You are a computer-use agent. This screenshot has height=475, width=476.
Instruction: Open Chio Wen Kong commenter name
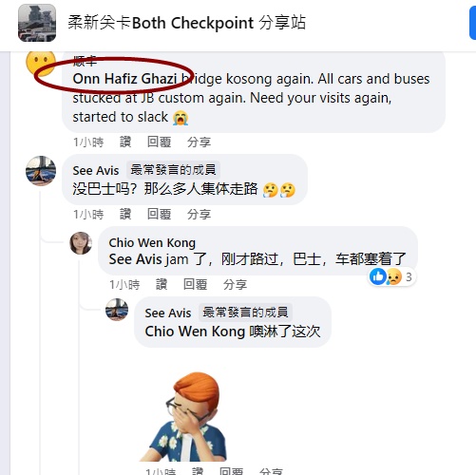(152, 243)
